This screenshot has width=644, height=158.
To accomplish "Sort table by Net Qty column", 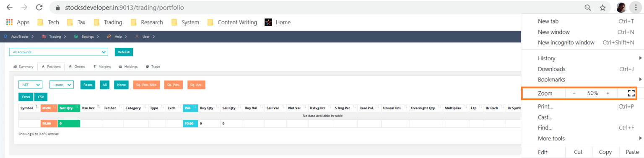I will pyautogui.click(x=69, y=108).
